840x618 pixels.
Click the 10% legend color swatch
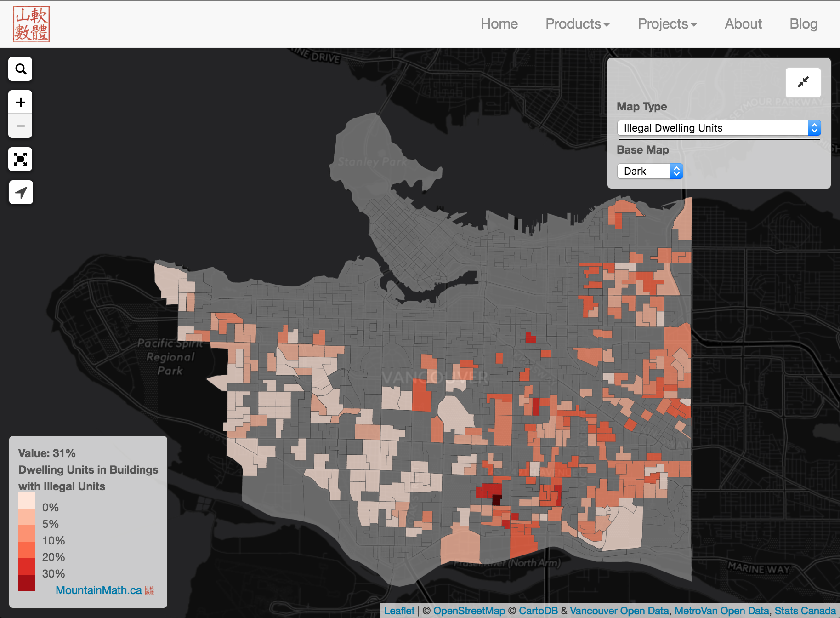[27, 533]
